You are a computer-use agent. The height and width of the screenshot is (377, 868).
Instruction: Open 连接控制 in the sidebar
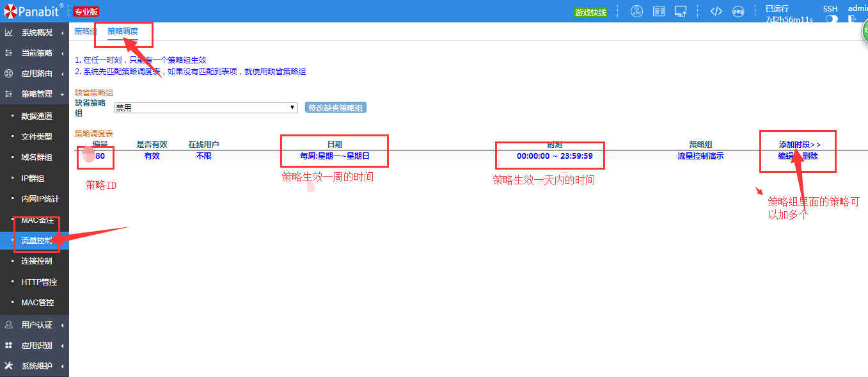(36, 261)
